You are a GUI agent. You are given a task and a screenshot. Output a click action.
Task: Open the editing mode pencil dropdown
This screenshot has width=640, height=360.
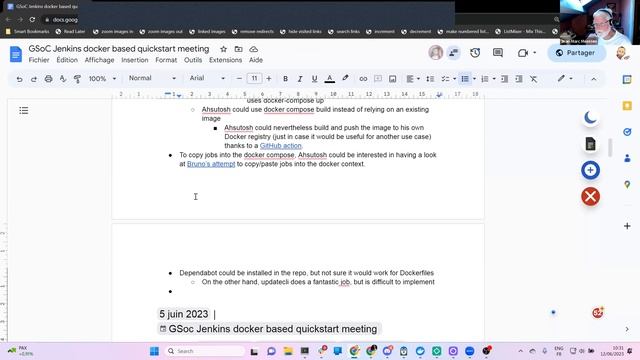565,78
